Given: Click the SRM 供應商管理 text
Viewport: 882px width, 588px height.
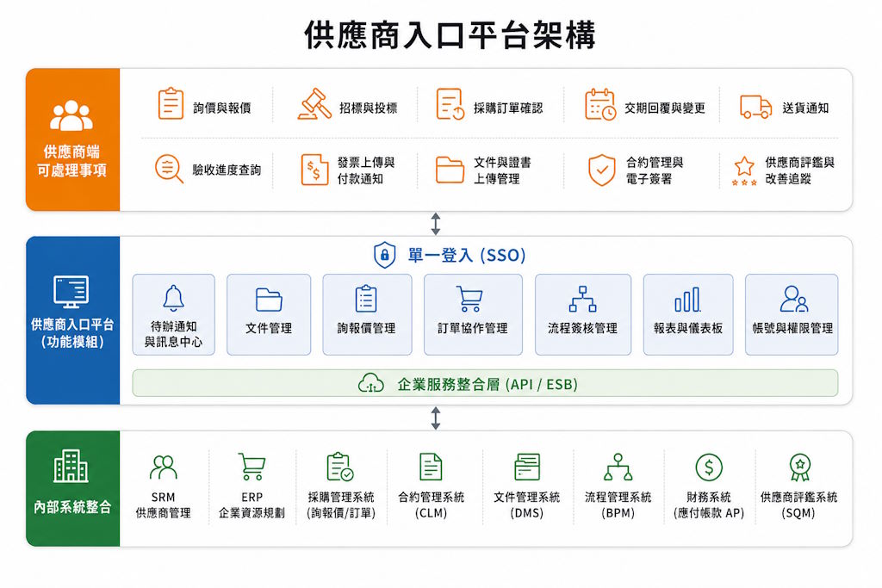Looking at the screenshot, I should pyautogui.click(x=163, y=504).
